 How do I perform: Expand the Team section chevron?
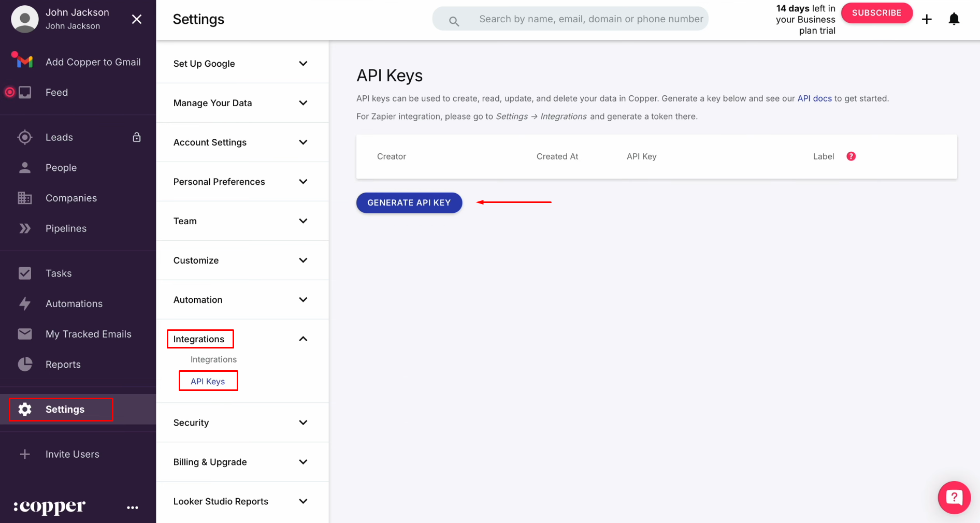304,221
